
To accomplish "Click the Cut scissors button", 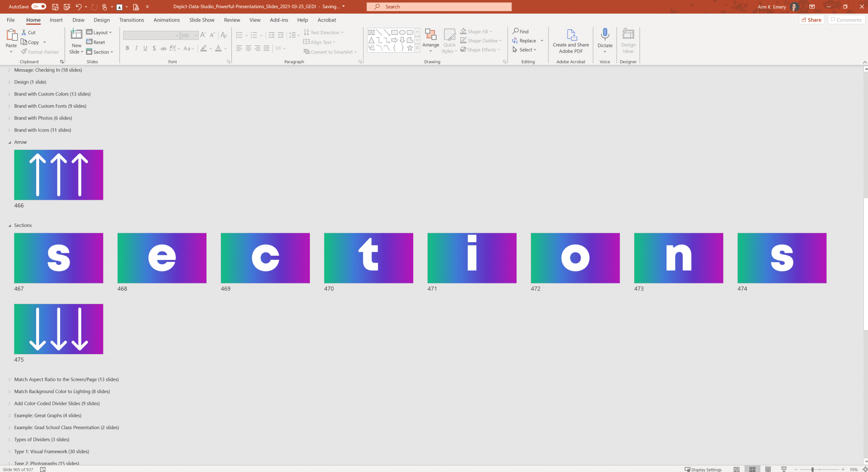I will tap(28, 32).
